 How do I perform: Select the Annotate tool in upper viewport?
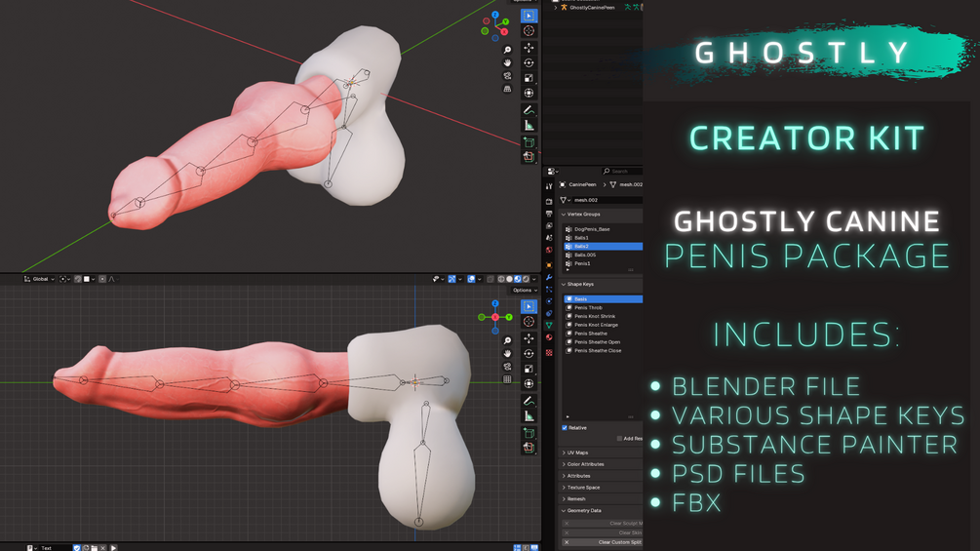click(x=529, y=110)
